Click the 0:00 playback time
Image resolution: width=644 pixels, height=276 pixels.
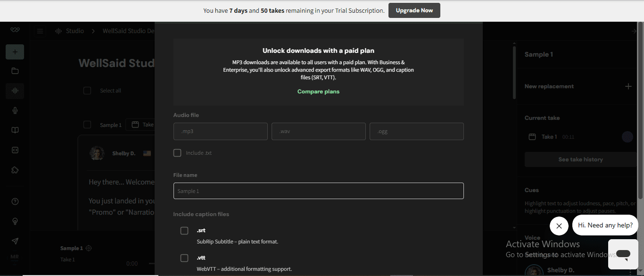coord(132,264)
